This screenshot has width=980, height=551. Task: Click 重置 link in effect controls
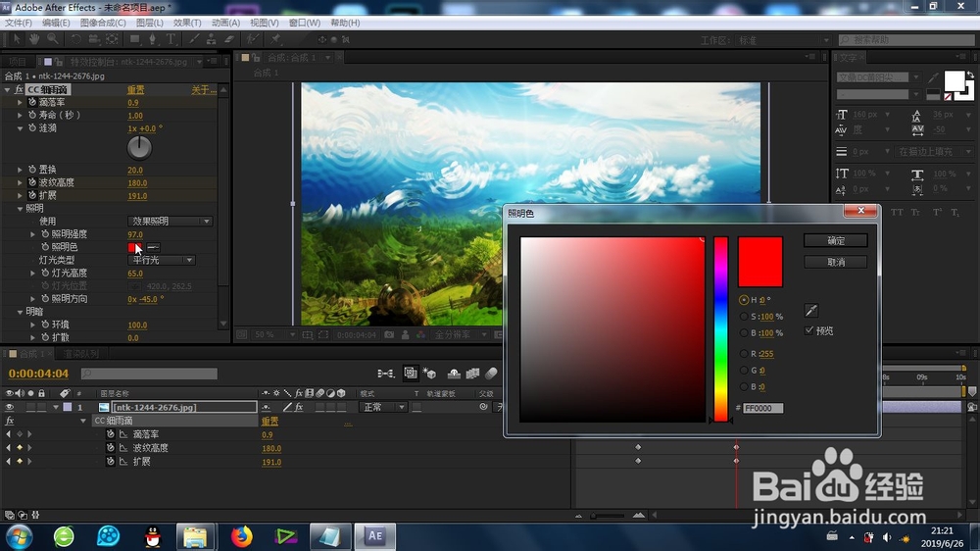pos(135,90)
